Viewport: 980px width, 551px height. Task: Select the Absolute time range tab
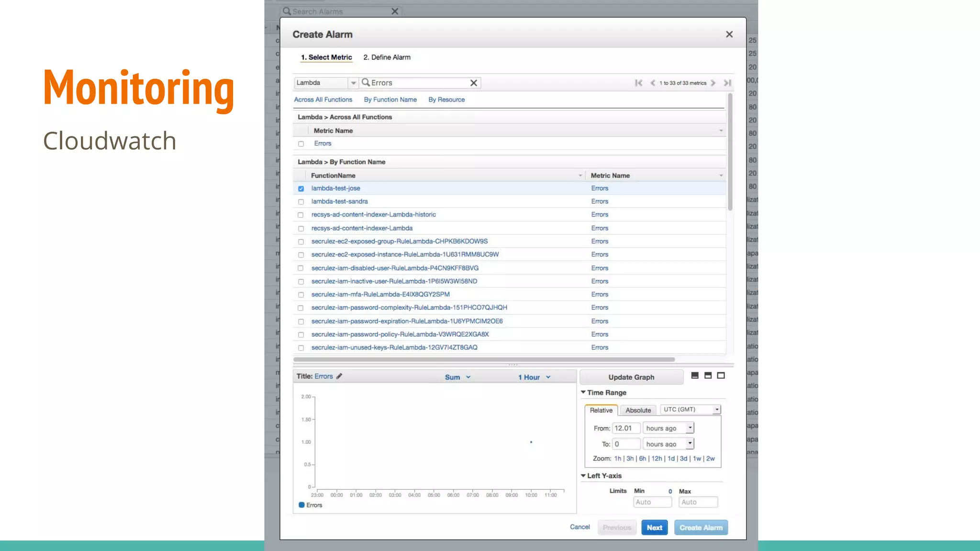pos(638,410)
